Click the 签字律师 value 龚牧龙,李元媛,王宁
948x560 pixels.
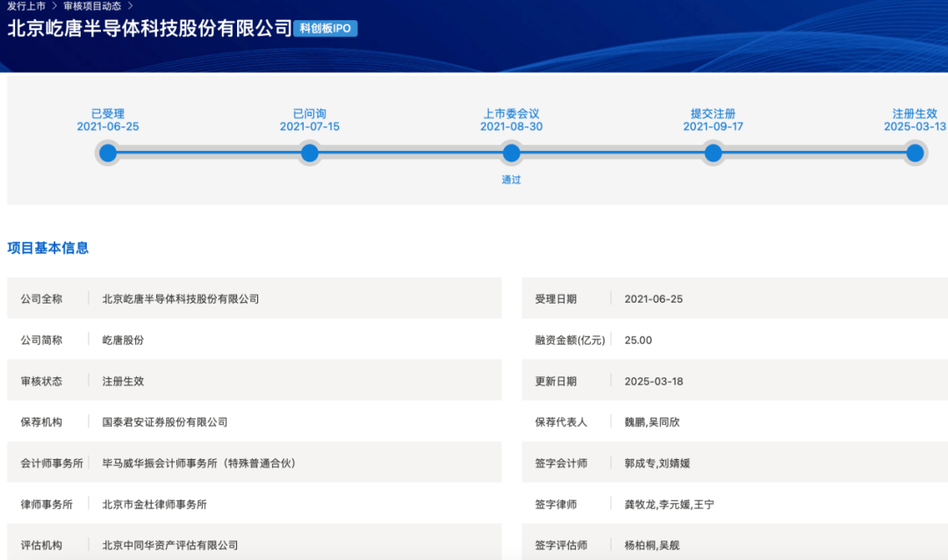(669, 505)
